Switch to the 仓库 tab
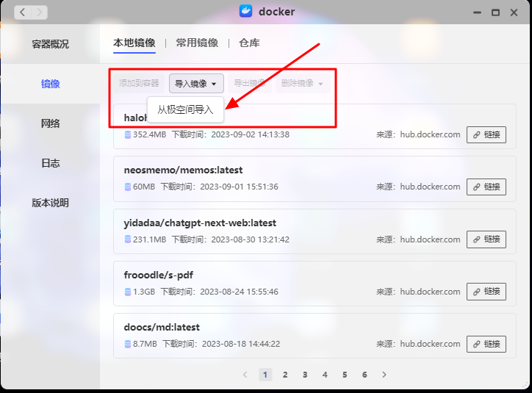Screen dimensions: 532x393 pyautogui.click(x=249, y=43)
